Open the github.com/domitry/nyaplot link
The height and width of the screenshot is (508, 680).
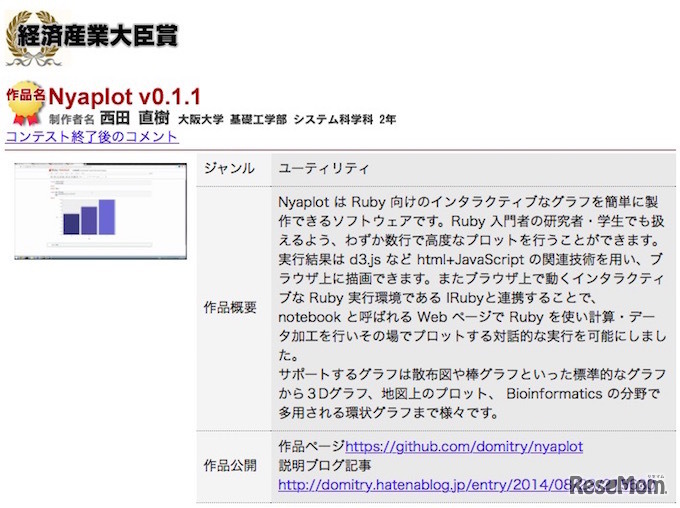click(464, 446)
